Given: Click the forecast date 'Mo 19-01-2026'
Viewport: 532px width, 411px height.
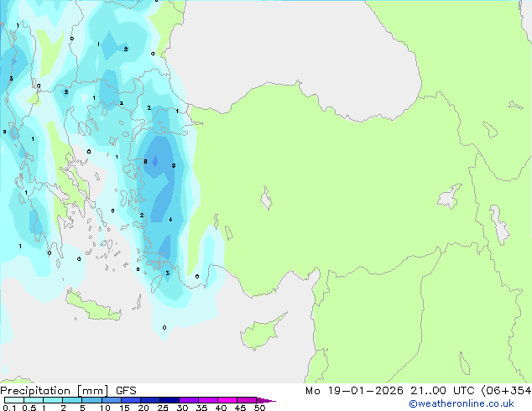Looking at the screenshot, I should tap(354, 391).
